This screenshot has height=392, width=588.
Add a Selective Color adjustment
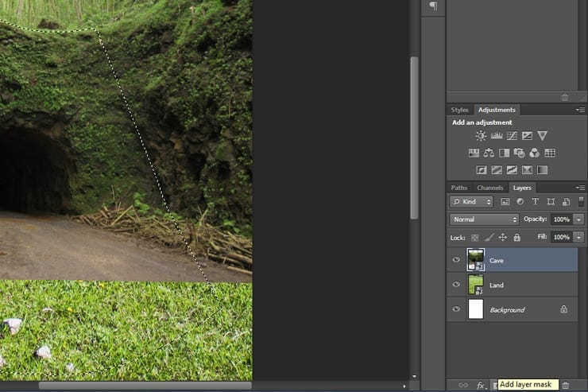[x=527, y=170]
